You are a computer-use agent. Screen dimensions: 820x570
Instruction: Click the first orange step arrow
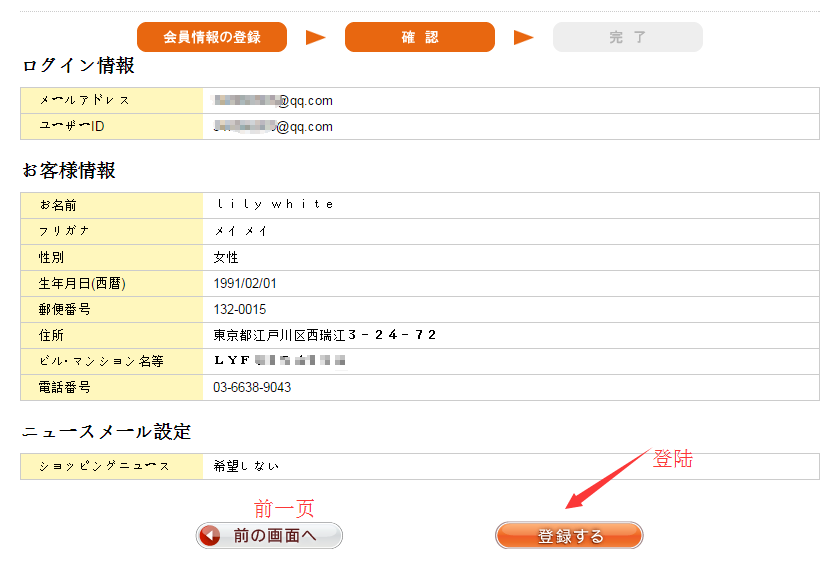click(316, 38)
